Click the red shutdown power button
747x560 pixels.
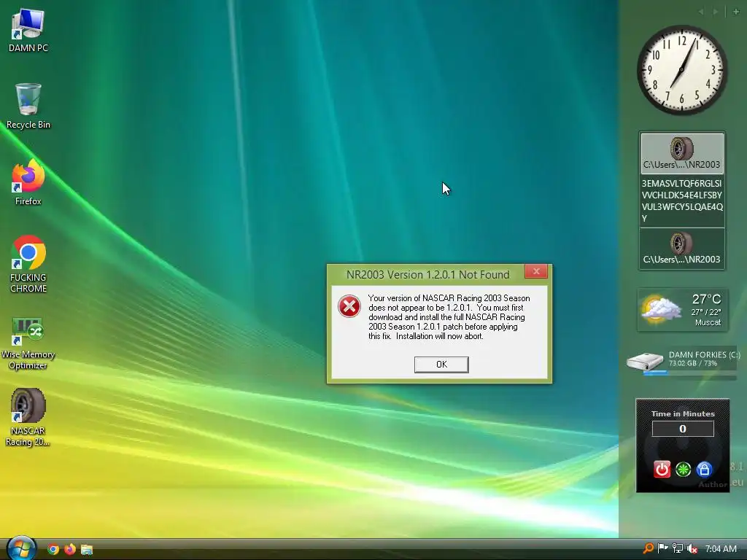point(661,470)
